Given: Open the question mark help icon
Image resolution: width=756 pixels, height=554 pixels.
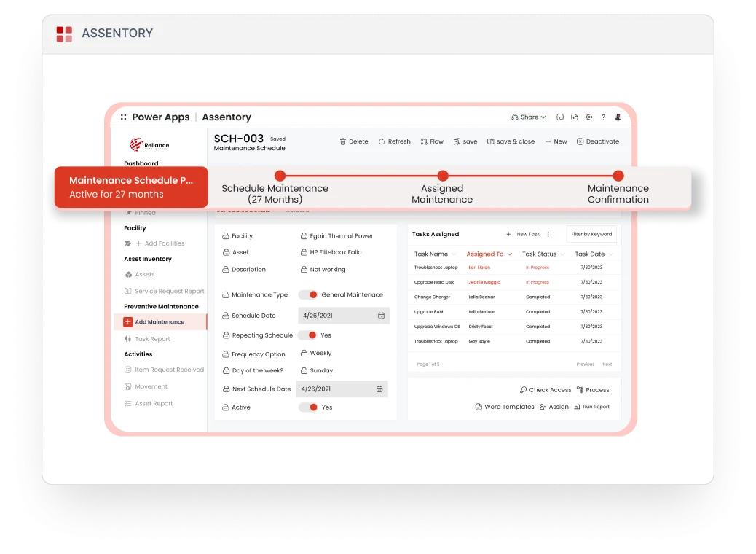Looking at the screenshot, I should point(603,117).
